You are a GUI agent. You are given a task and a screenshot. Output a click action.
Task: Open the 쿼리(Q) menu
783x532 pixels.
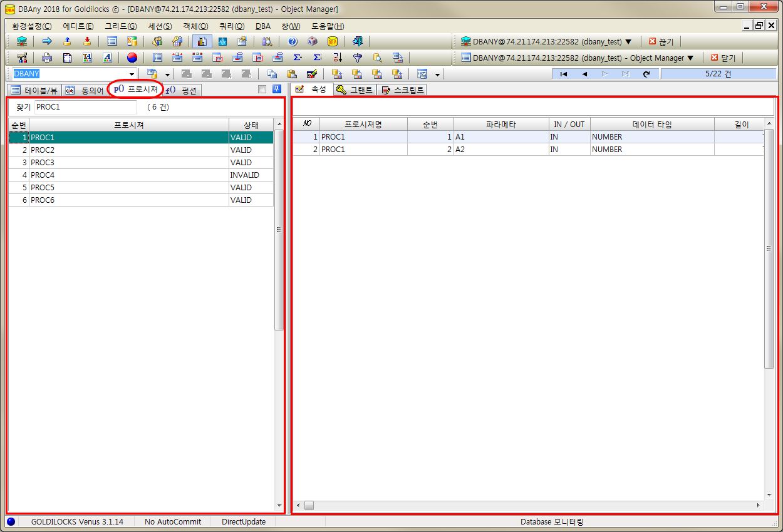[232, 26]
